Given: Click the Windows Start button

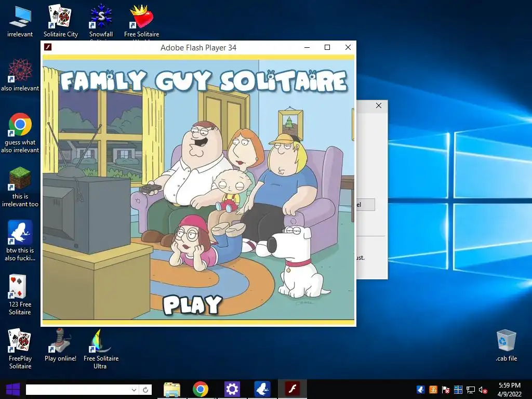Looking at the screenshot, I should [12, 389].
